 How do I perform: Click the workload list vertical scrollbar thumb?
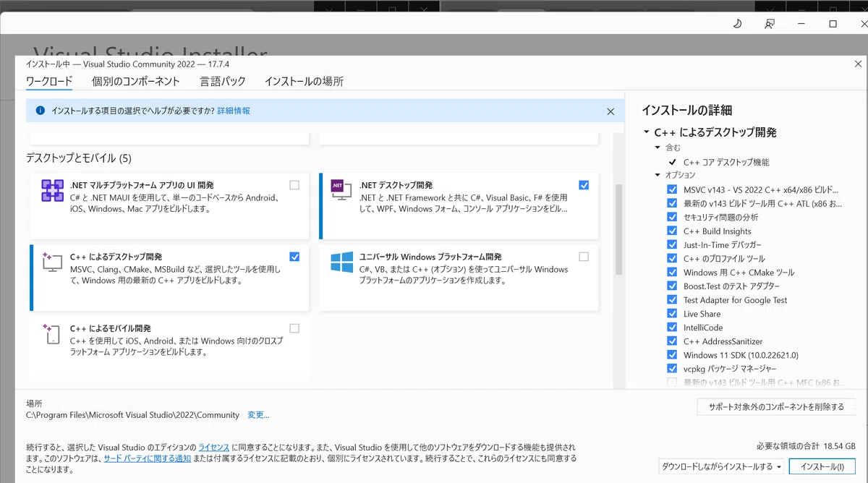pos(618,229)
